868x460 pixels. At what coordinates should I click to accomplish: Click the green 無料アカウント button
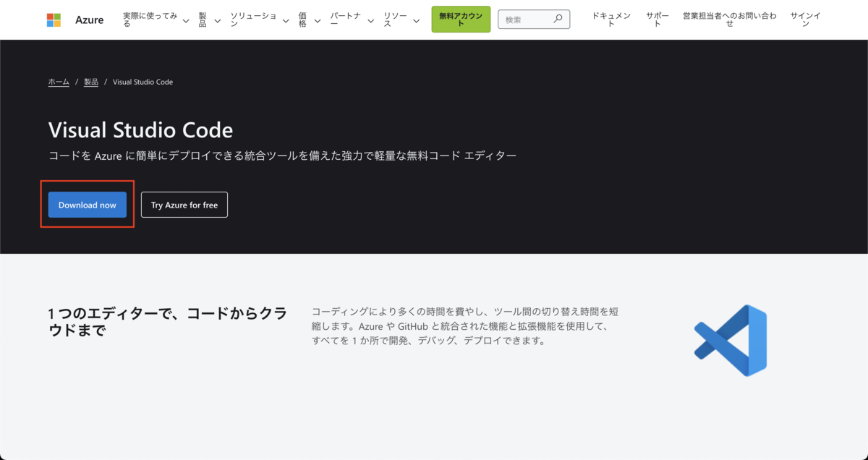[x=461, y=20]
